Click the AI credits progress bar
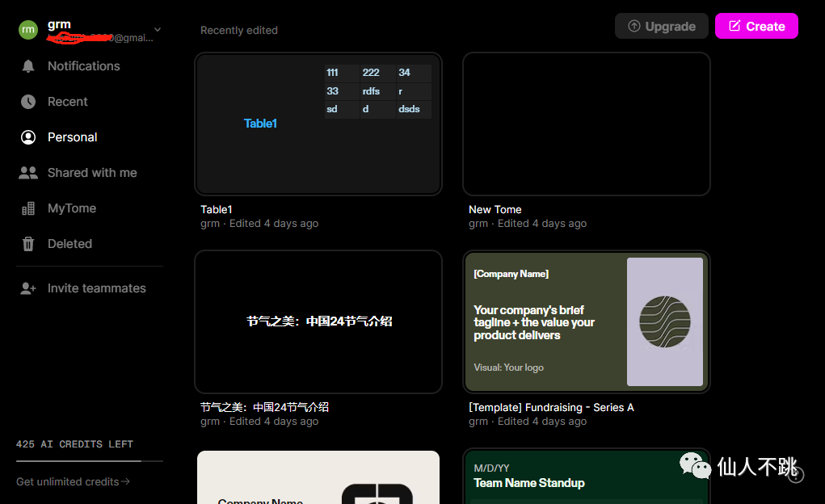Screen dimensions: 825x504 pos(90,461)
